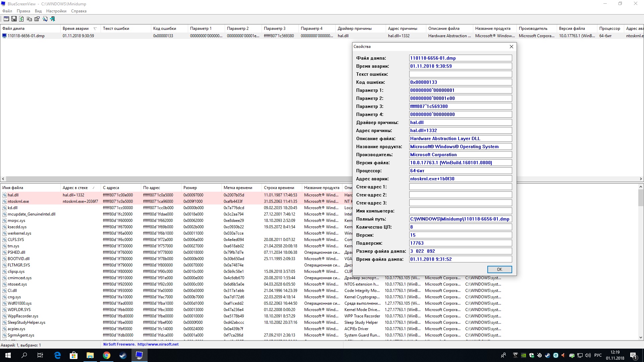The height and width of the screenshot is (362, 644).
Task: Open the Справка menu
Action: [78, 11]
